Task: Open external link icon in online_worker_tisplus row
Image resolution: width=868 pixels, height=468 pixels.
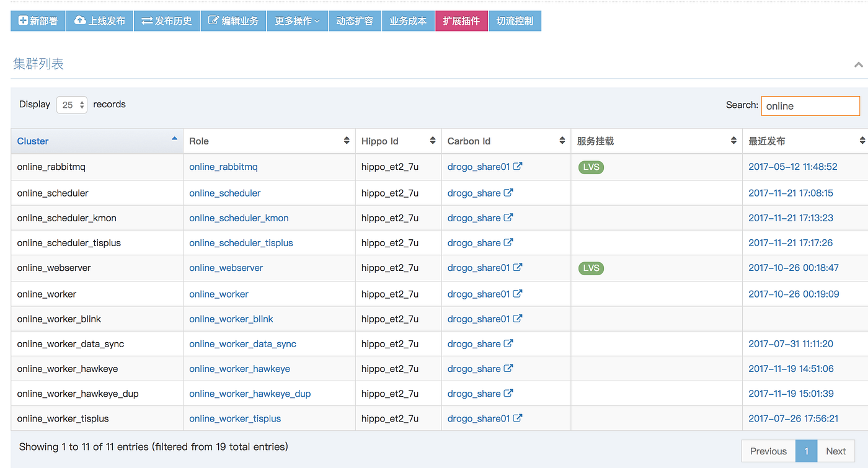Action: [x=518, y=418]
